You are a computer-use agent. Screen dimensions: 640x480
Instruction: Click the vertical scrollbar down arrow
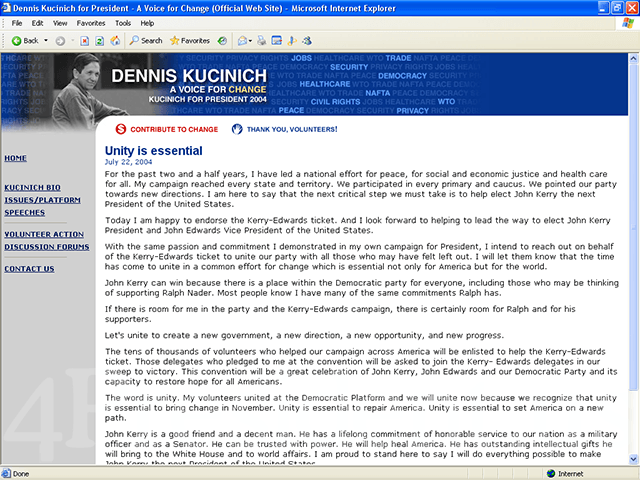pyautogui.click(x=633, y=459)
